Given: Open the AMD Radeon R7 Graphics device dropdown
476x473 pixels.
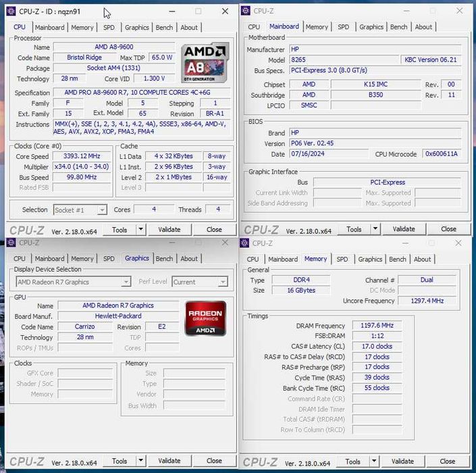Looking at the screenshot, I should tap(73, 282).
